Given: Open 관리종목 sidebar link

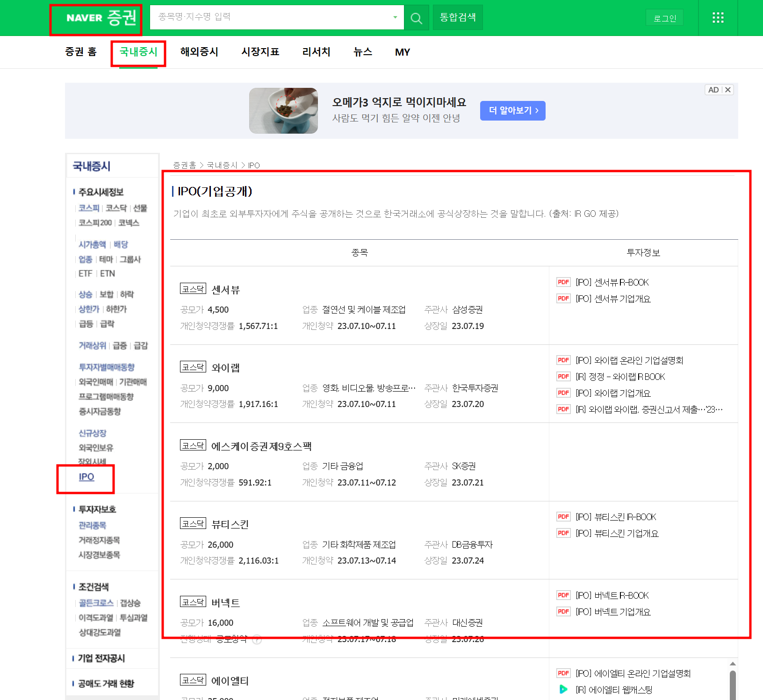Looking at the screenshot, I should (92, 525).
